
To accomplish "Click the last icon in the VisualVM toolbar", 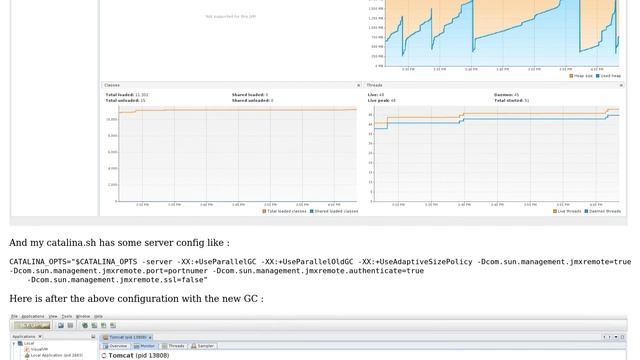I will (x=113, y=325).
